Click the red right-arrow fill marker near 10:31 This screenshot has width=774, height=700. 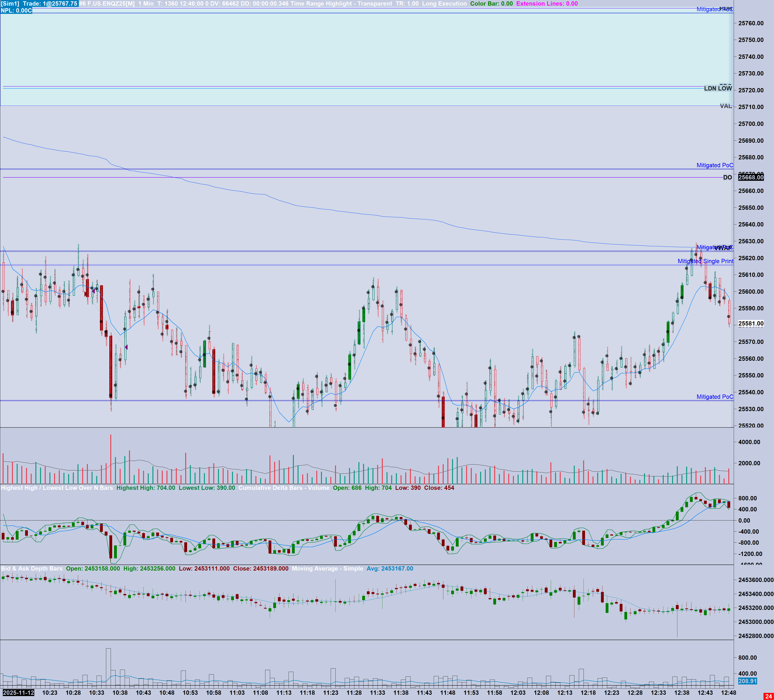86,294
